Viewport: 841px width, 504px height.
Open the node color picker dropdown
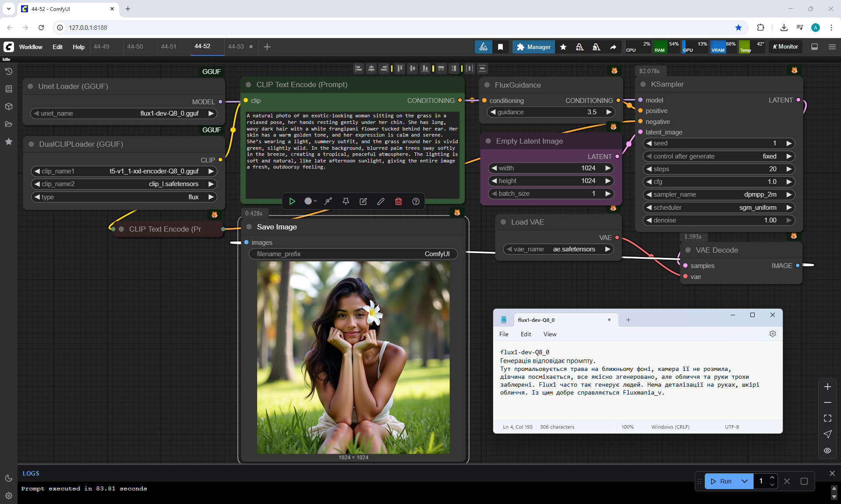click(x=310, y=201)
